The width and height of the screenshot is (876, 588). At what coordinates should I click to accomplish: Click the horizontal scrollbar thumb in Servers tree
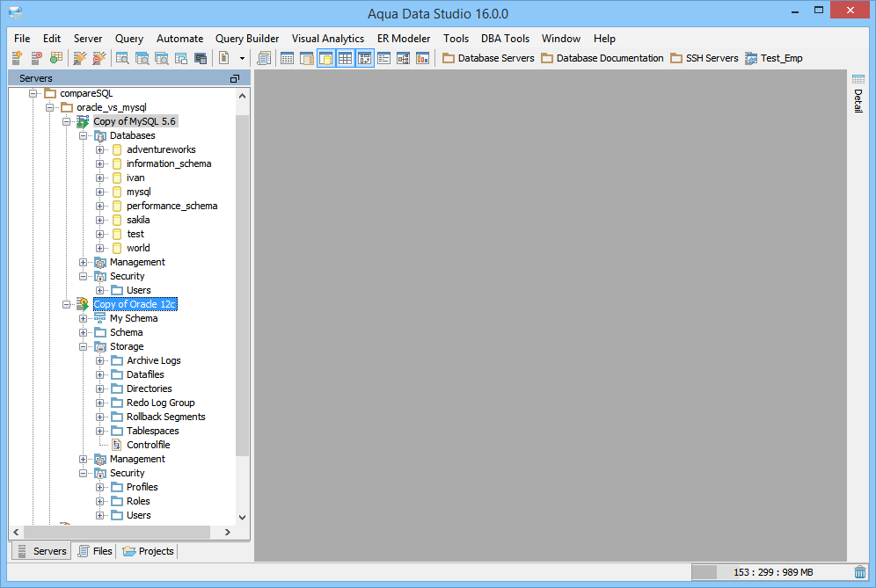pos(116,532)
